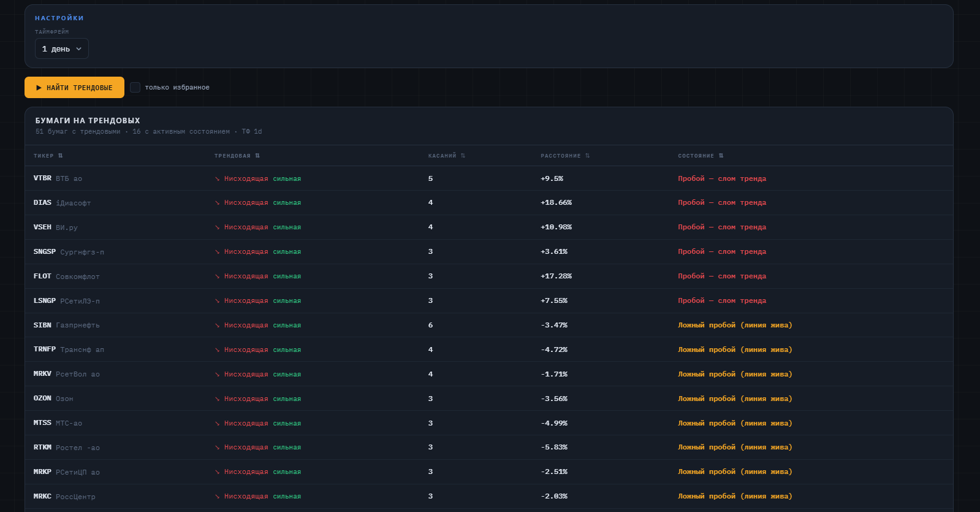Sort by the Состояние column icon
The height and width of the screenshot is (512, 980).
tap(721, 156)
